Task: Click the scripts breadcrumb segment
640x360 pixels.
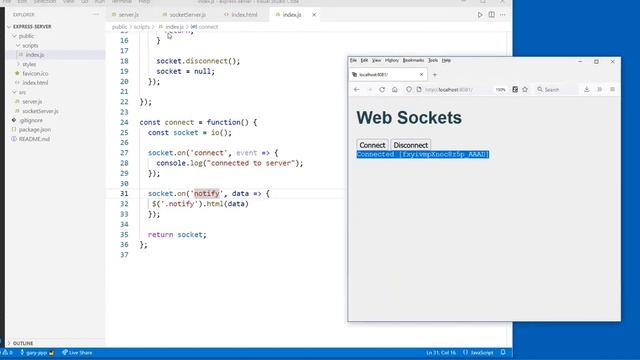Action: tap(142, 27)
